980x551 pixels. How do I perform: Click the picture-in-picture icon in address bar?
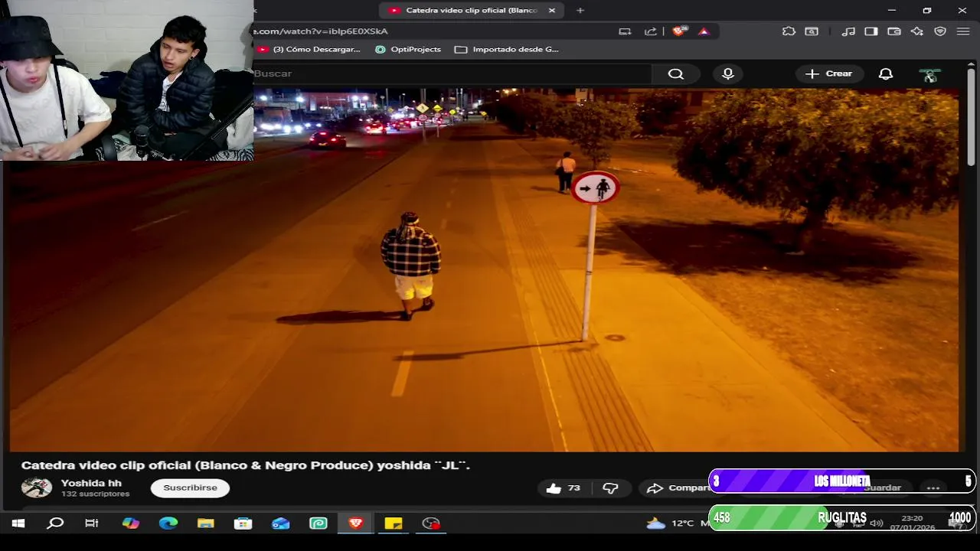click(626, 31)
